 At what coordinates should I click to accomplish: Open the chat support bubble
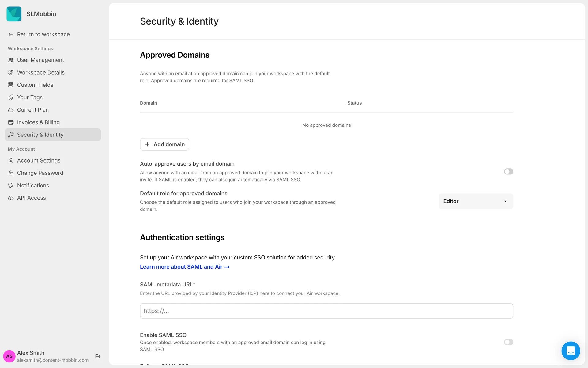571,351
